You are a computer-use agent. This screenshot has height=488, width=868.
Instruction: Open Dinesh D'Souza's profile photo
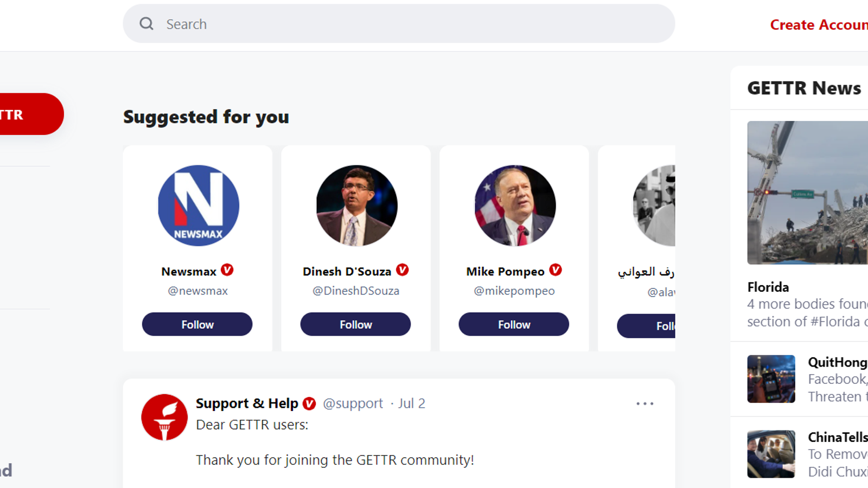356,206
